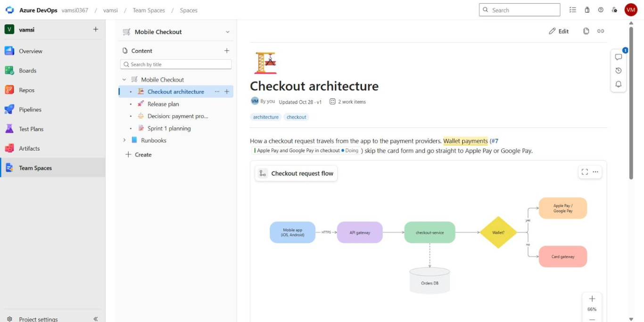Open the help question mark icon
This screenshot has width=644, height=322.
[601, 10]
